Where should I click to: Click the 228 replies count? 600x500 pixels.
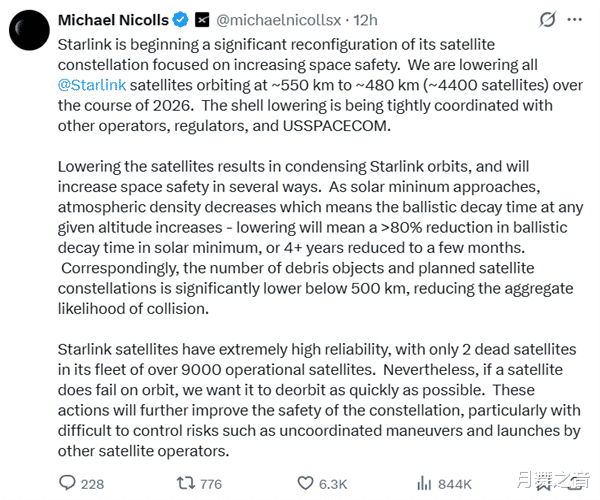tap(92, 483)
